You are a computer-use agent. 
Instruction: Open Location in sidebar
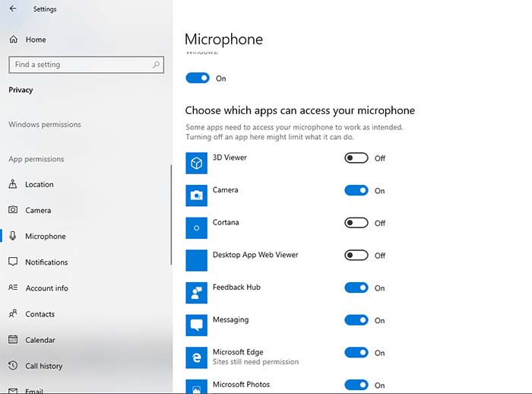40,184
